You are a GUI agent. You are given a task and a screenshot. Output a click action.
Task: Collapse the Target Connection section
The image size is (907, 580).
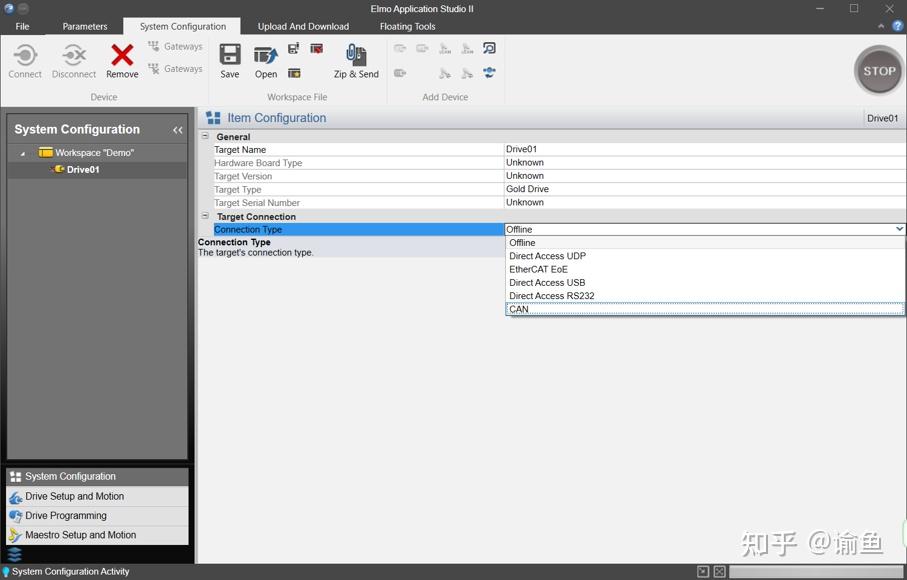pyautogui.click(x=205, y=216)
